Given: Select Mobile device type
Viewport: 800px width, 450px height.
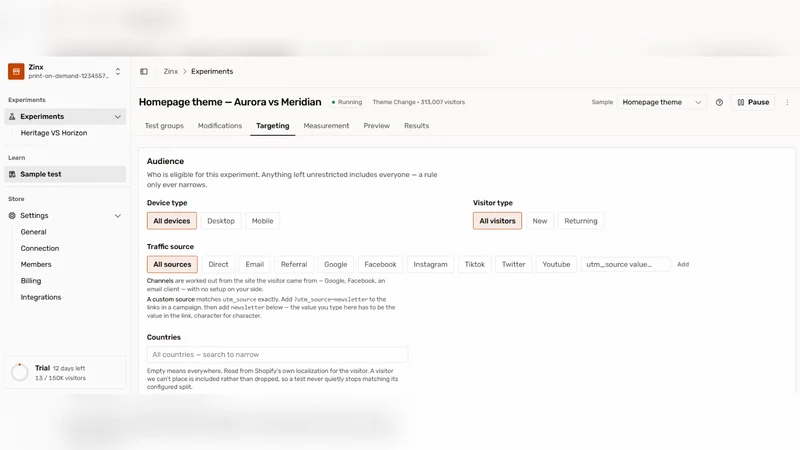Looking at the screenshot, I should (262, 221).
